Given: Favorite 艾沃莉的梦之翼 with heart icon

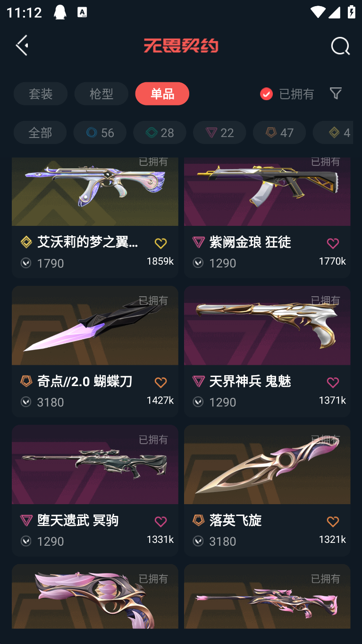Looking at the screenshot, I should [x=160, y=243].
